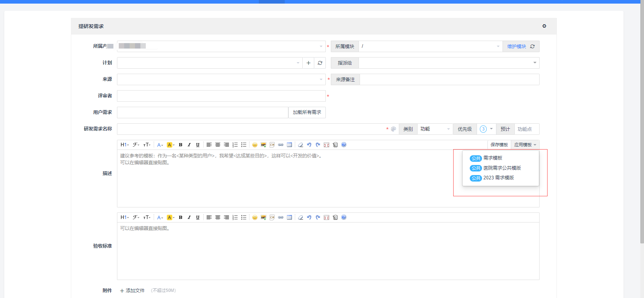644x298 pixels.
Task: Open the 所属模块 dropdown
Action: click(431, 46)
